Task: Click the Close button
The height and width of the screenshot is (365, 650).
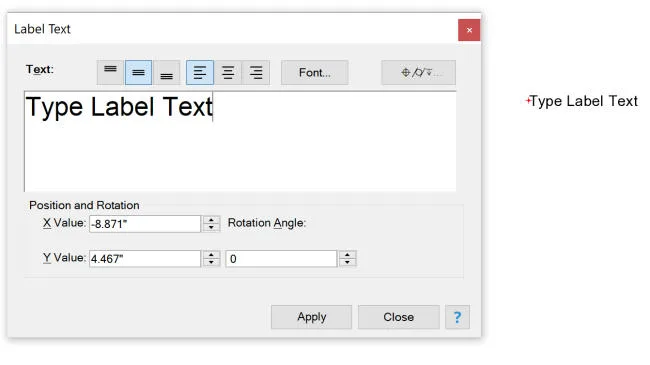Action: pos(398,317)
